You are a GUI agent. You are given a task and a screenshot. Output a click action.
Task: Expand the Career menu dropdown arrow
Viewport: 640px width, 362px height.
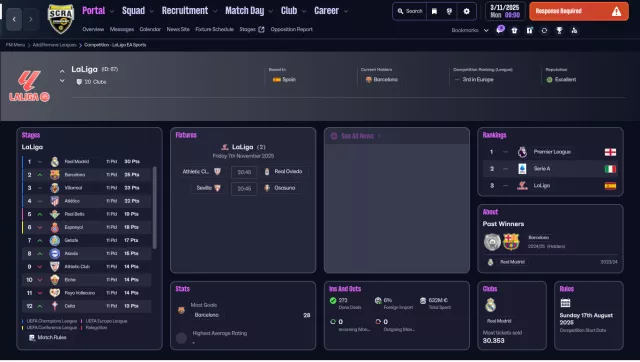tap(346, 11)
